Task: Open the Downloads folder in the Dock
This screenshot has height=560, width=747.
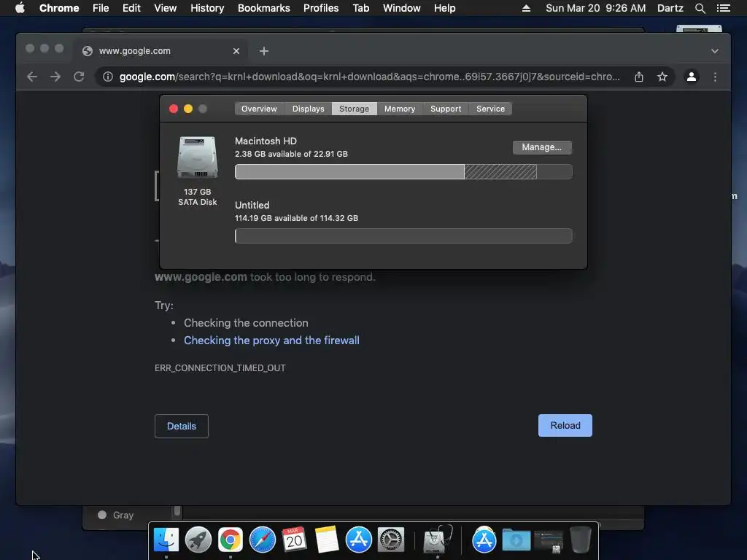Action: 516,540
